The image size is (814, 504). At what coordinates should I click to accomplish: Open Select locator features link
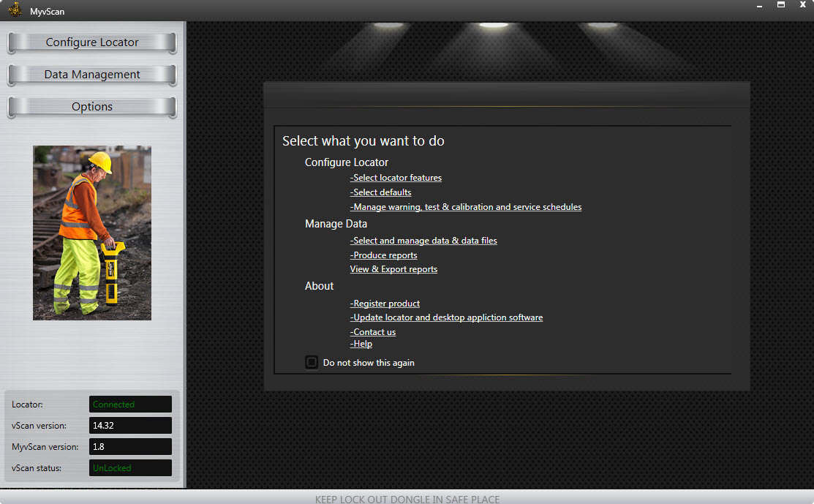396,178
